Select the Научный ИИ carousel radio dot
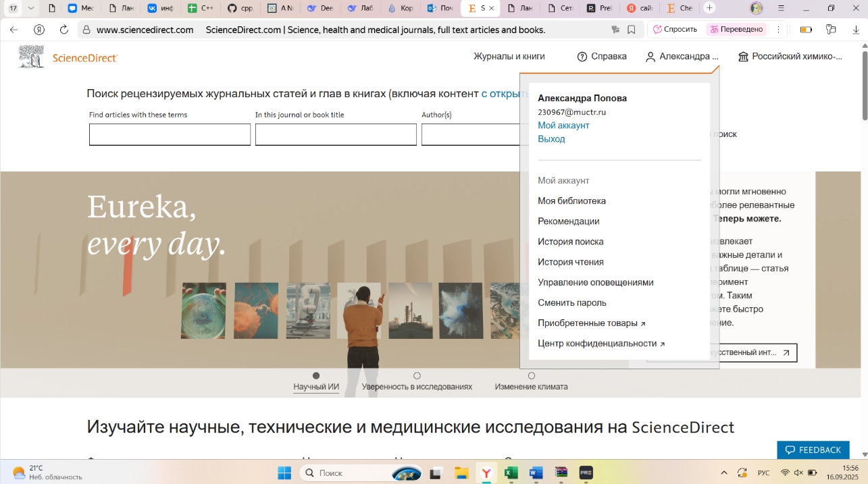The image size is (868, 484). (316, 375)
